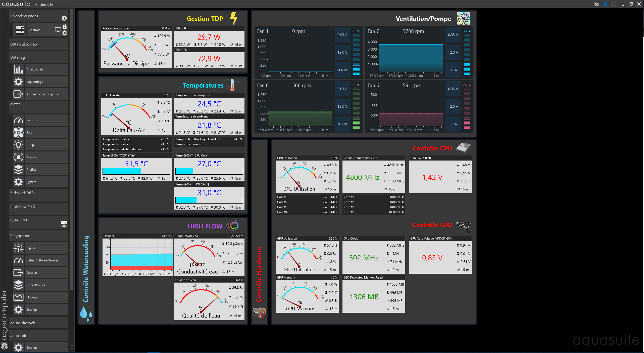Select the TDP CPU value 72,9 W
This screenshot has width=644, height=353.
(209, 58)
